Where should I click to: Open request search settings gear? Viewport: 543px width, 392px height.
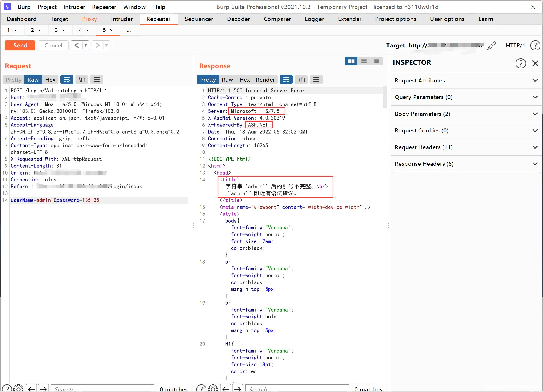[x=18, y=389]
